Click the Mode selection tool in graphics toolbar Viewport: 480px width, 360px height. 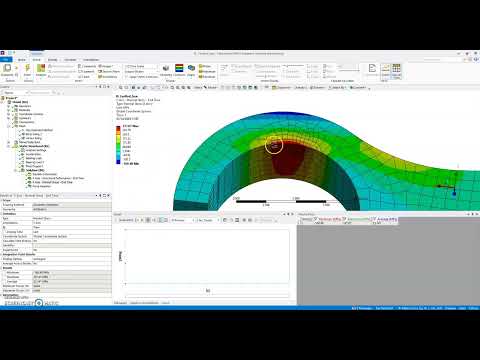[210, 88]
